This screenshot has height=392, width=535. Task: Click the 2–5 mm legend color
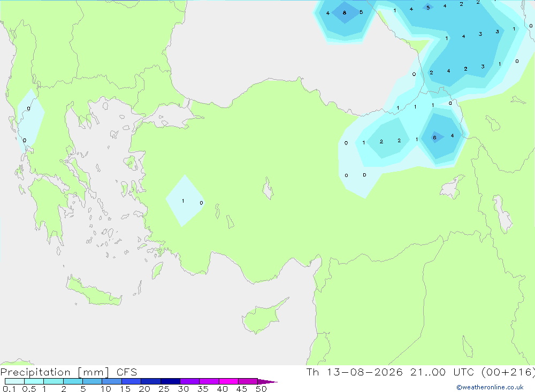coord(73,381)
